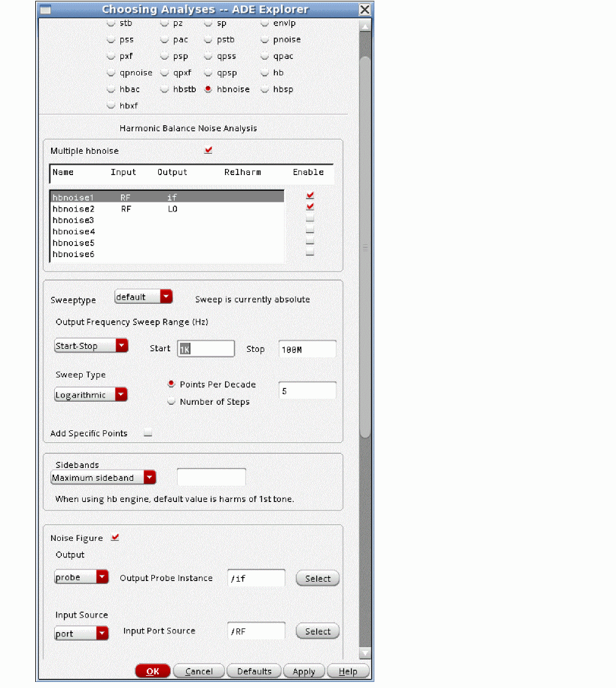This screenshot has width=616, height=688.
Task: Click Select next to Output Probe Instance
Action: (317, 579)
